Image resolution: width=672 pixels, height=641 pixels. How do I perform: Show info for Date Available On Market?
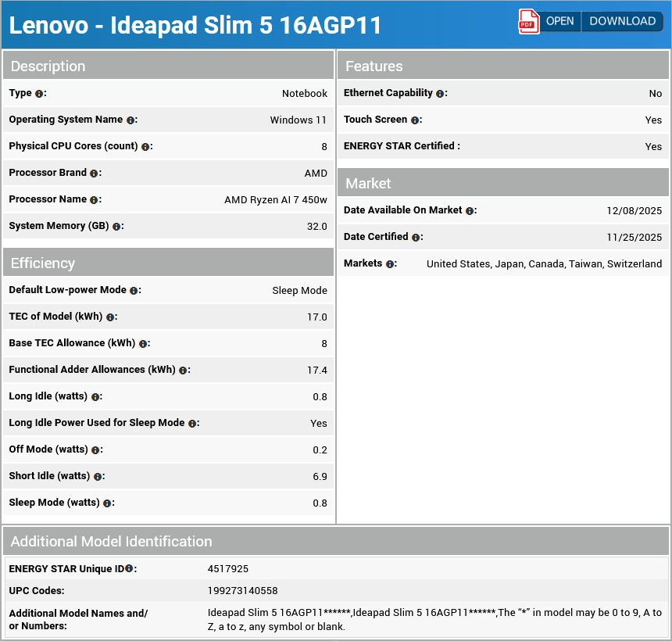click(x=470, y=211)
